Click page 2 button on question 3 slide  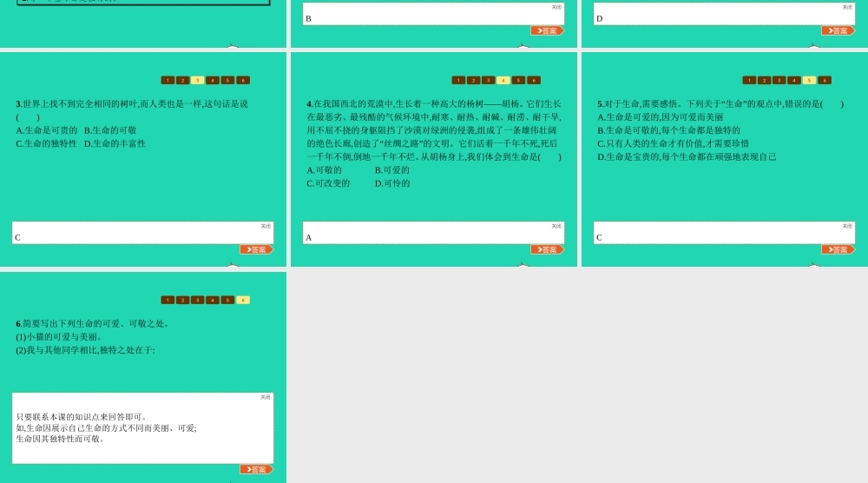pyautogui.click(x=182, y=80)
